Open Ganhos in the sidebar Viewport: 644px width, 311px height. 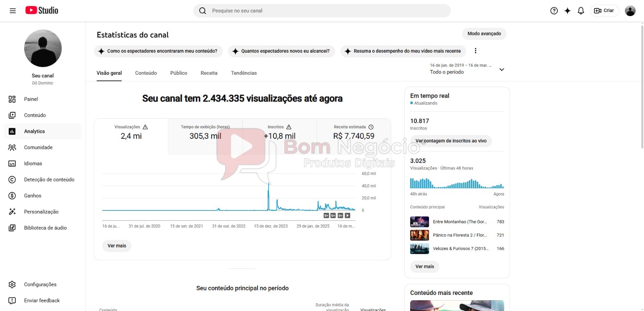(x=33, y=196)
